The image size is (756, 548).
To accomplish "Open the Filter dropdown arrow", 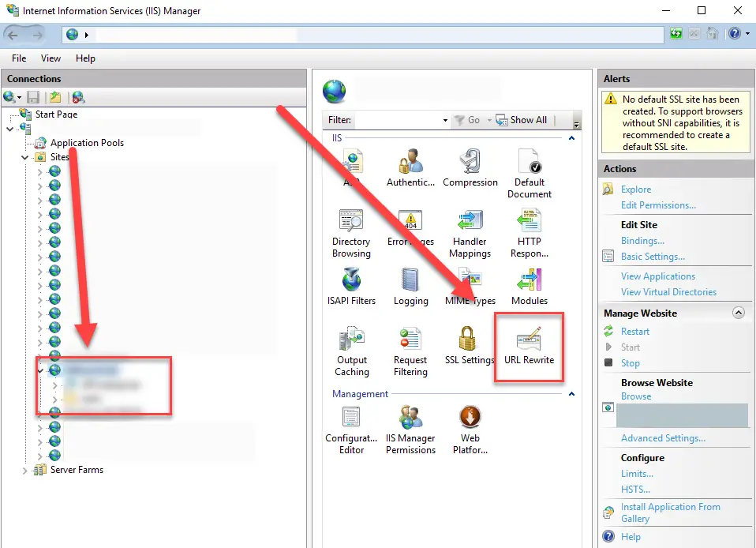I will pyautogui.click(x=445, y=120).
